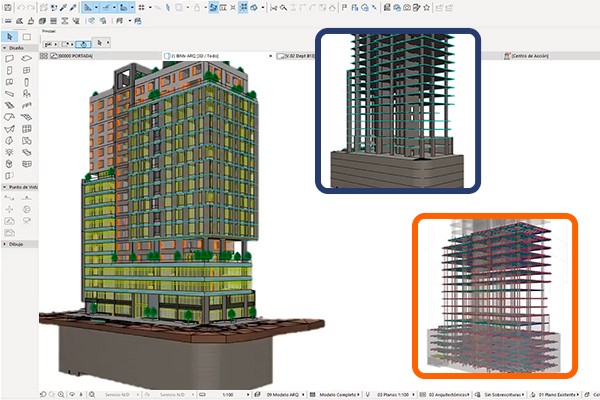Toggle the lock icon in top toolbar
The height and width of the screenshot is (400, 600).
[x=197, y=7]
